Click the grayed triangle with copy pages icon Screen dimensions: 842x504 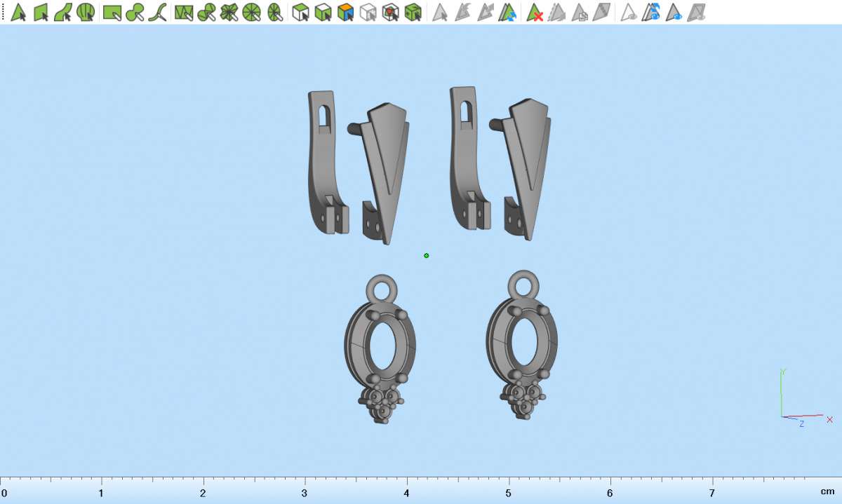(580, 12)
